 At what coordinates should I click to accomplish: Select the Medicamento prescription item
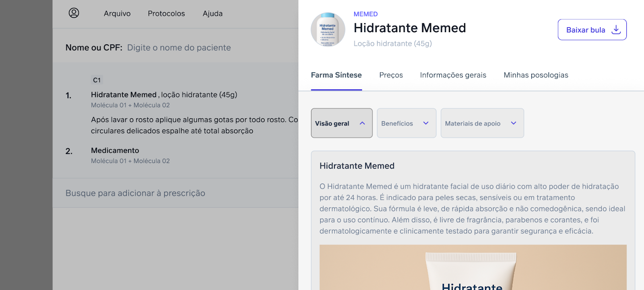(115, 150)
